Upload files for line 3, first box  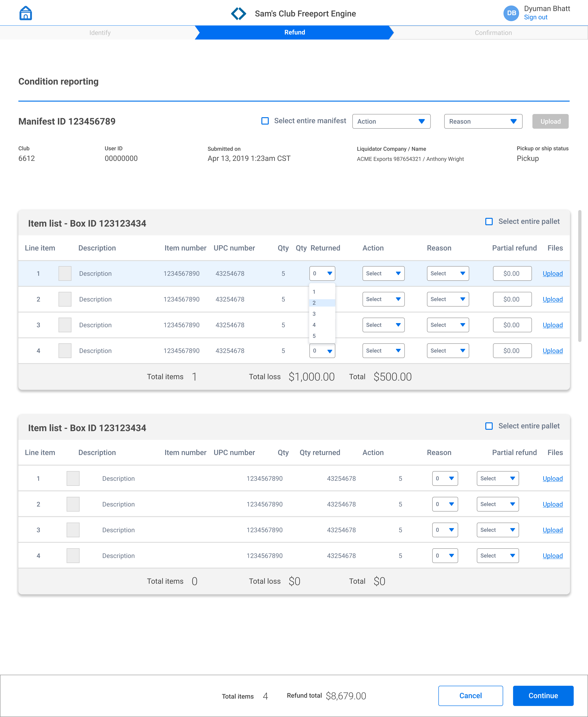[x=552, y=325]
